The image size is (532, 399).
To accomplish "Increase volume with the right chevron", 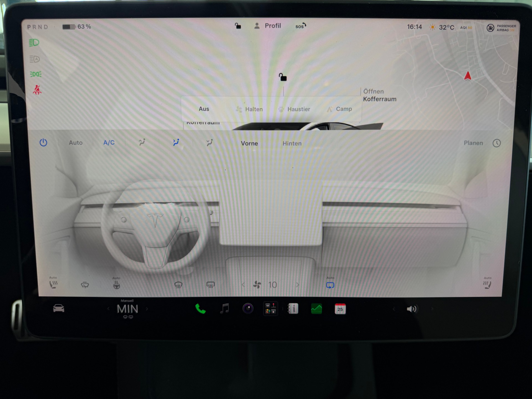I will click(x=432, y=309).
